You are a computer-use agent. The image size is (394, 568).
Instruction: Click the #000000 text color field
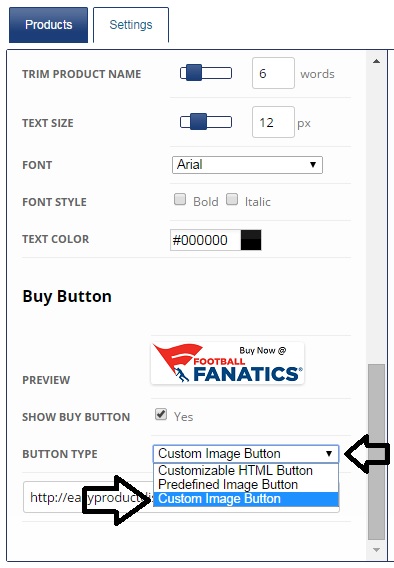click(205, 240)
